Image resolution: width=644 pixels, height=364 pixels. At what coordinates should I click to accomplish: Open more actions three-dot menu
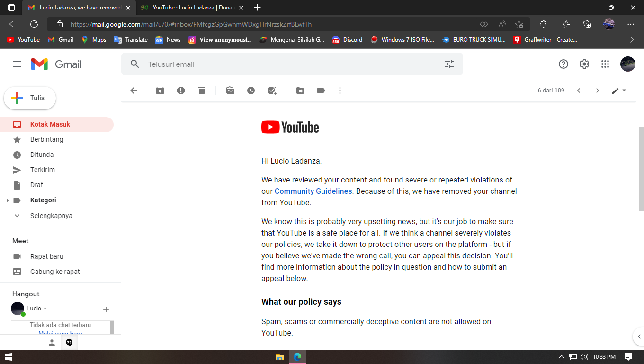point(340,91)
